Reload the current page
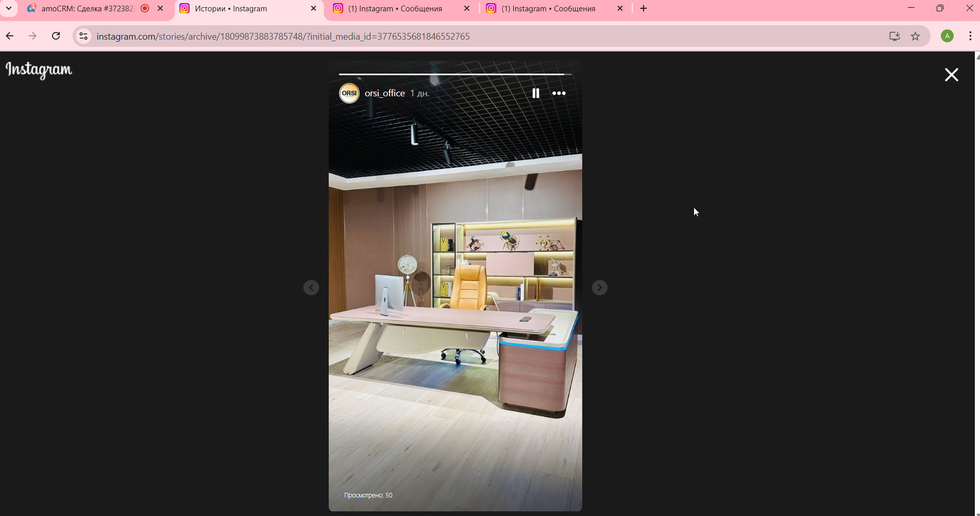 pyautogui.click(x=56, y=36)
